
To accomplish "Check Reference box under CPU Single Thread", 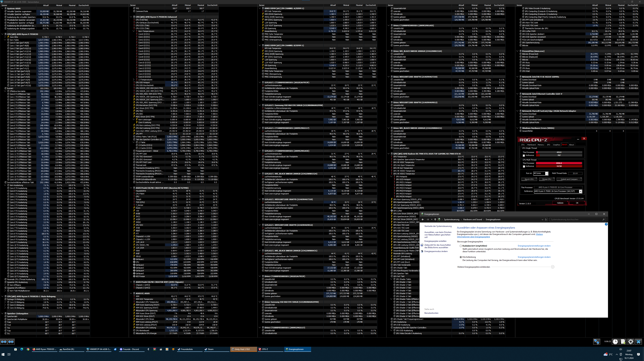I will point(524,155).
